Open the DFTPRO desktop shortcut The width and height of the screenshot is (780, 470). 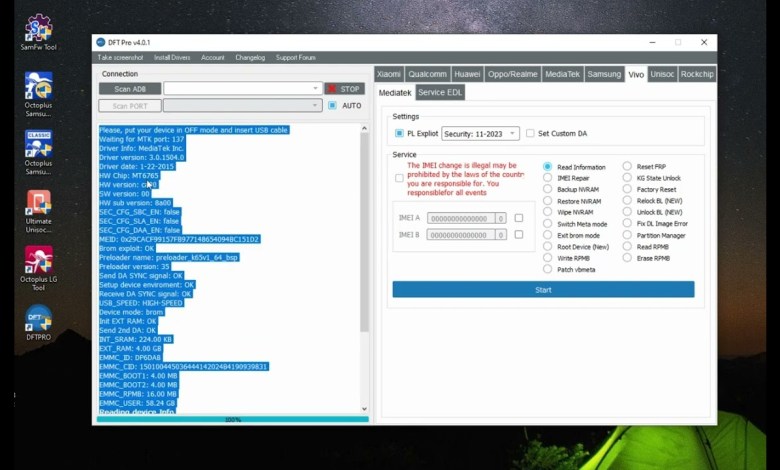click(38, 322)
